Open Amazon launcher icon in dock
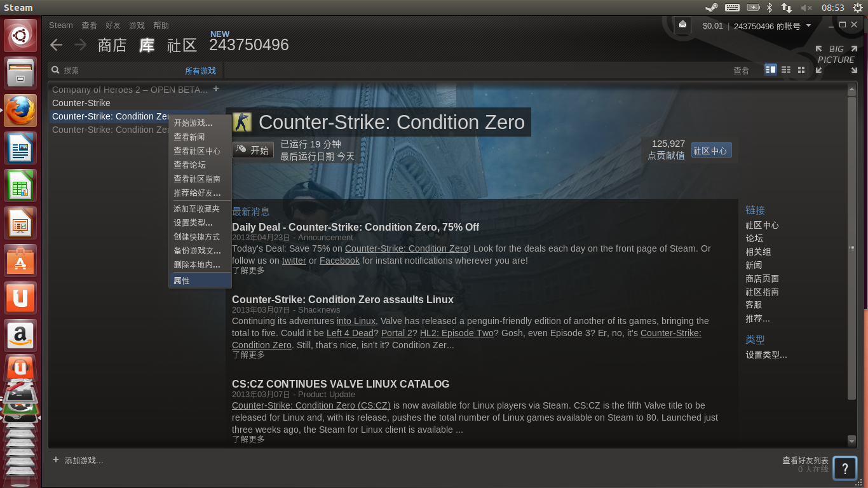The width and height of the screenshot is (868, 488). 21,335
